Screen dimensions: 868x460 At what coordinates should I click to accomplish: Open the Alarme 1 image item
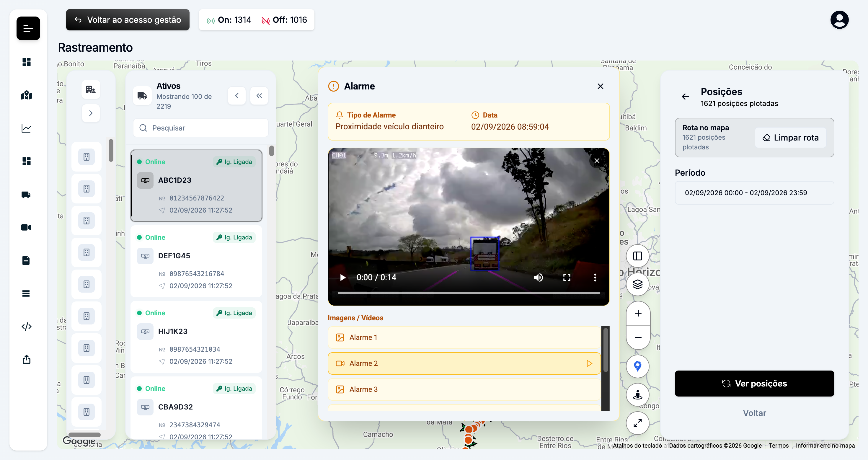(464, 337)
